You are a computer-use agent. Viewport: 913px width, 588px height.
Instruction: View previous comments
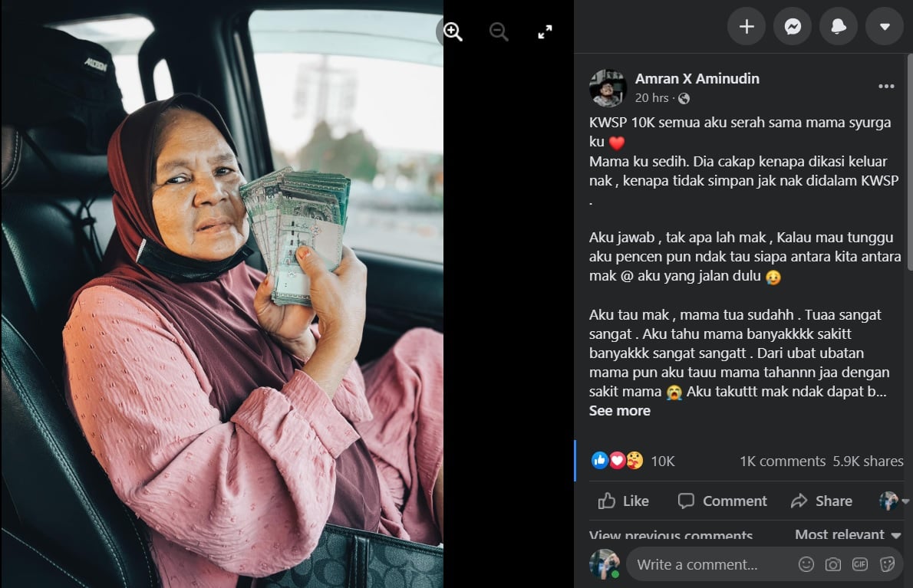(671, 534)
